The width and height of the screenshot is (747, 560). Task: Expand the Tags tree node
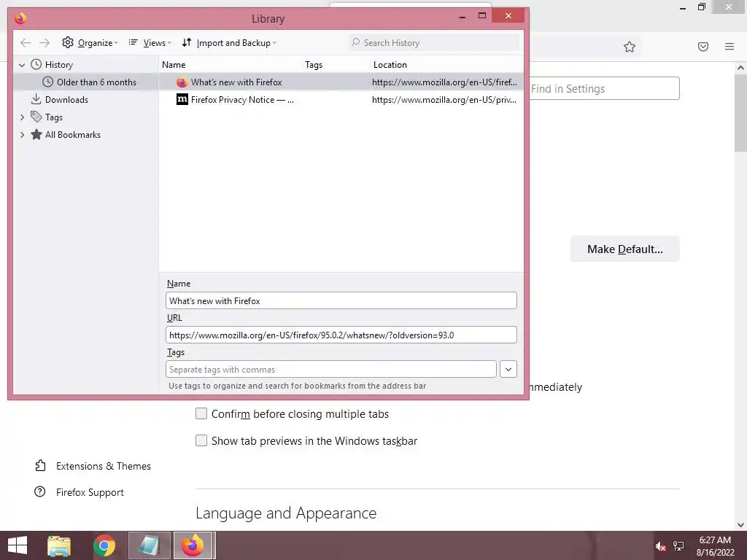pos(22,117)
